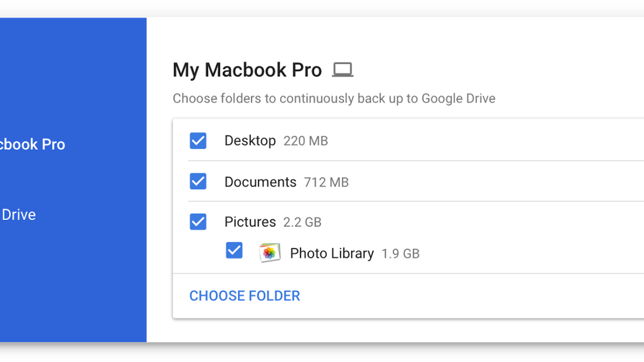
Task: Click the 220 MB size label
Action: click(305, 141)
